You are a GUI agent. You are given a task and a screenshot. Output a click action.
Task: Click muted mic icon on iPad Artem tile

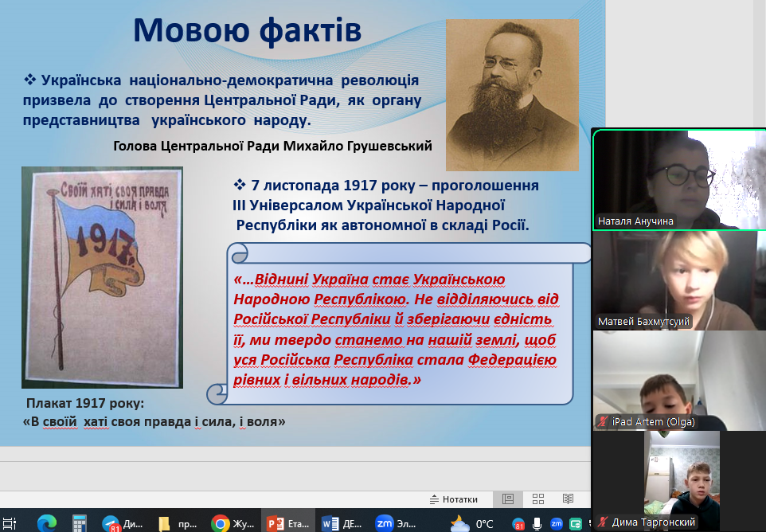(x=604, y=422)
